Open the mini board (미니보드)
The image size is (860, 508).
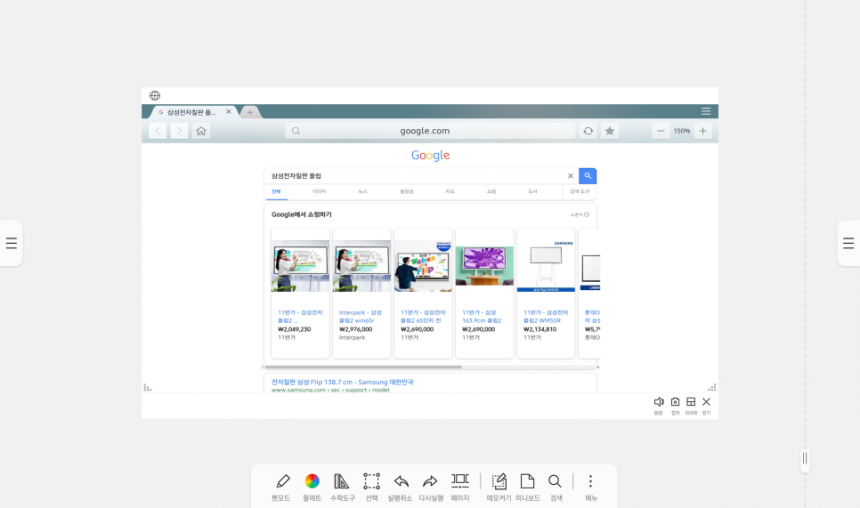tap(528, 487)
